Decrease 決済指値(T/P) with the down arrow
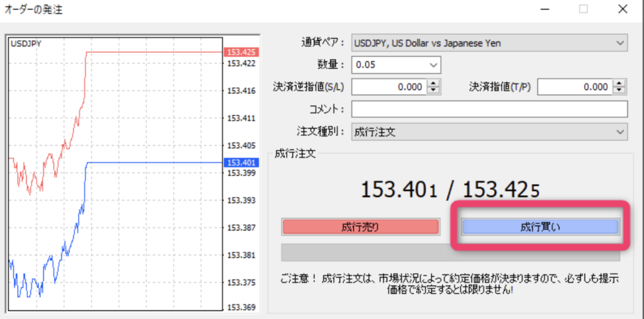644x319 pixels. pyautogui.click(x=620, y=91)
